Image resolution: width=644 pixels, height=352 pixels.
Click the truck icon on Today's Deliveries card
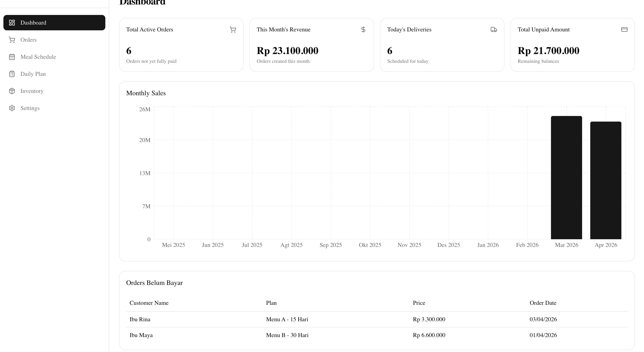point(494,29)
